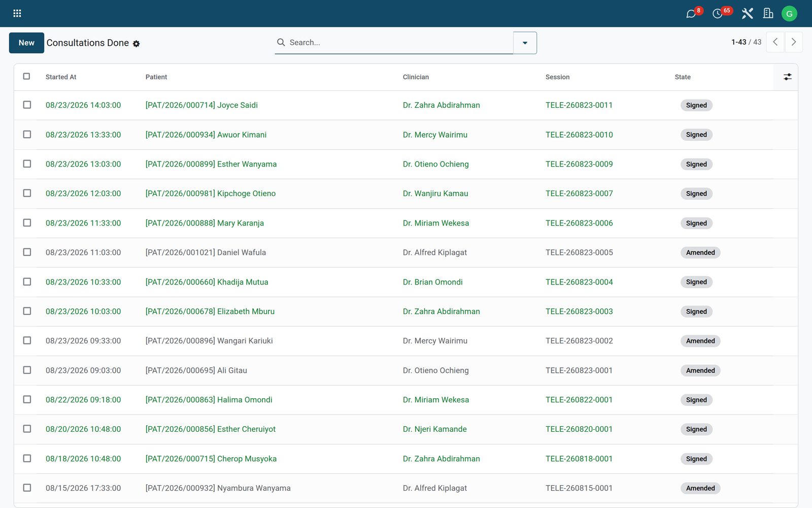Viewport: 812px width, 508px height.
Task: Open patient Esther Wanyama's record row
Action: tap(406, 164)
